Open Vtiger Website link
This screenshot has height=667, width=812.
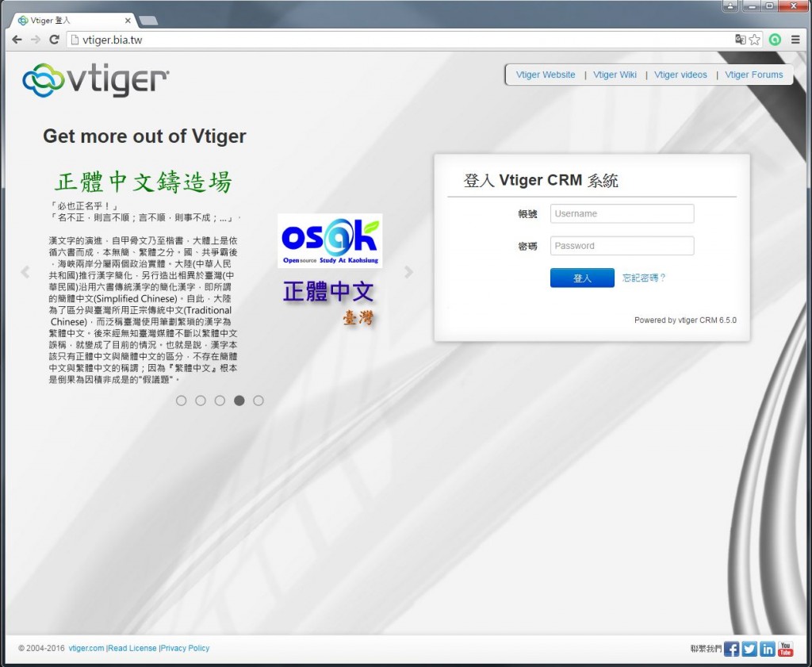[x=546, y=75]
